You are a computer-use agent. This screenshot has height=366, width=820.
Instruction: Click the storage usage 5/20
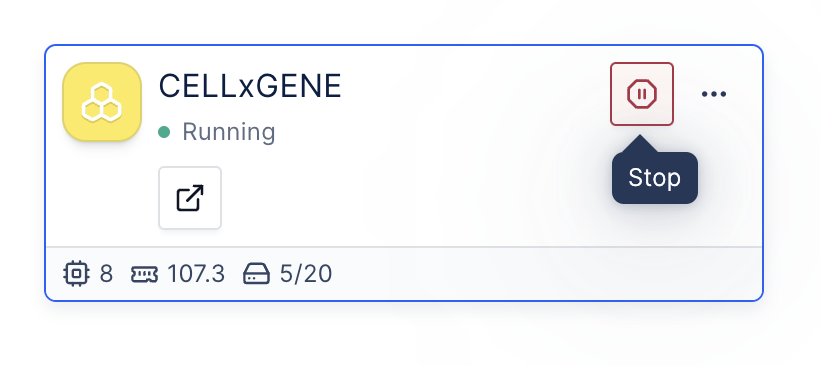click(306, 274)
